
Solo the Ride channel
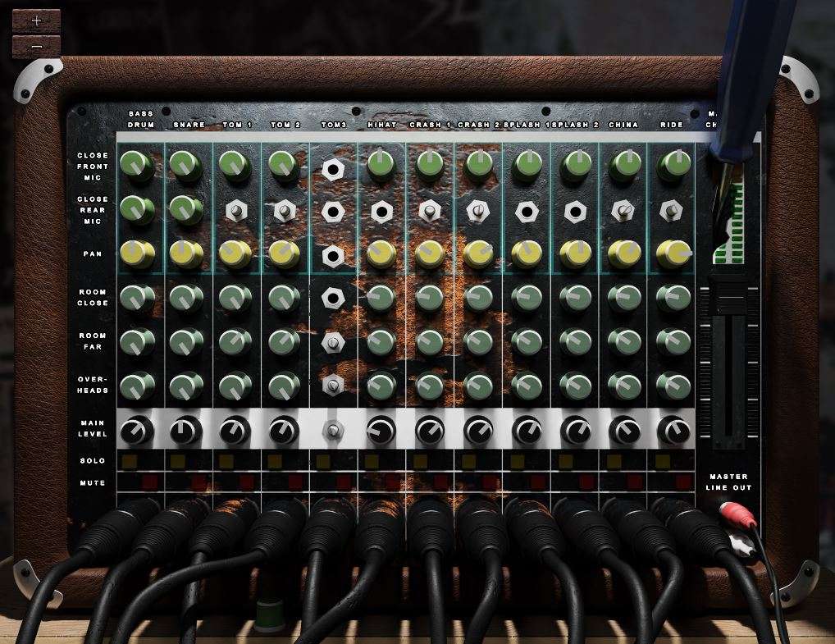click(x=663, y=461)
